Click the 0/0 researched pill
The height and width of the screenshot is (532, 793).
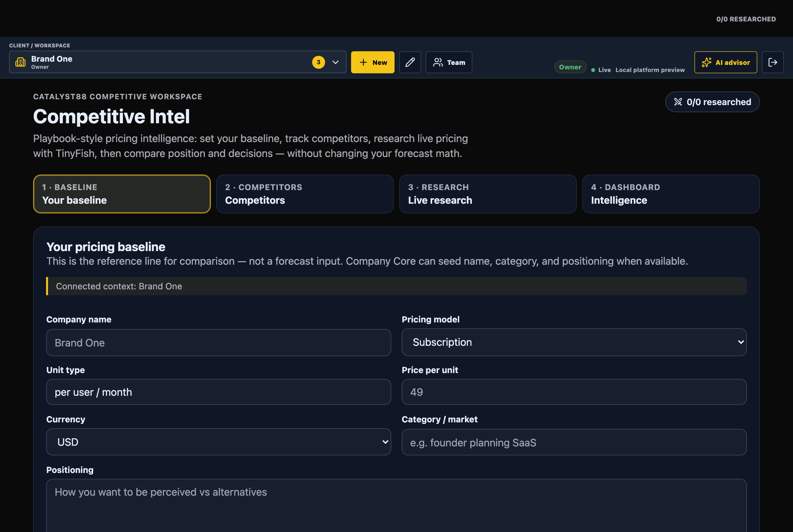(712, 102)
